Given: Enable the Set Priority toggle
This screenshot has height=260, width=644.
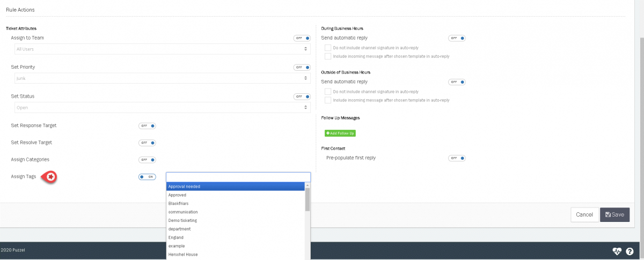Looking at the screenshot, I should click(x=302, y=68).
